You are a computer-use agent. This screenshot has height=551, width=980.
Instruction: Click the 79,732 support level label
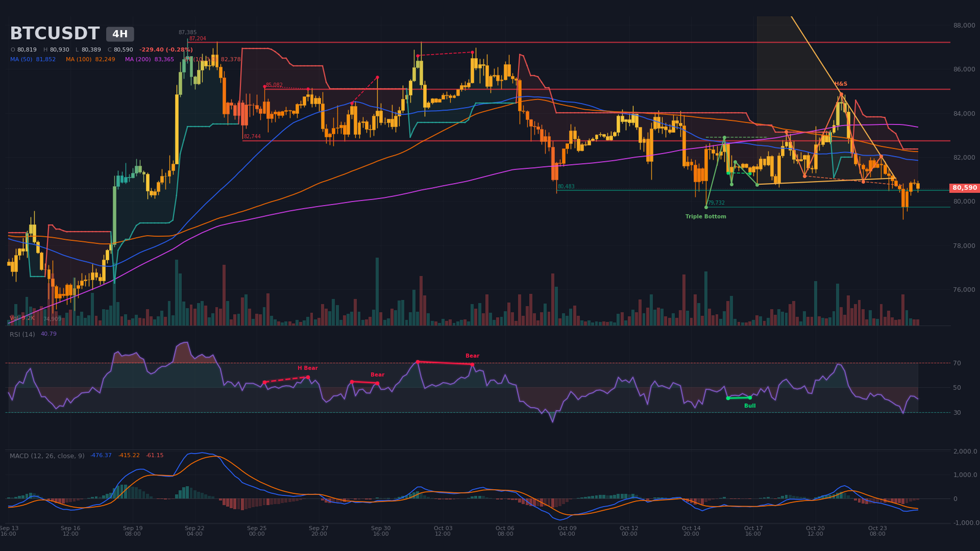coord(716,203)
